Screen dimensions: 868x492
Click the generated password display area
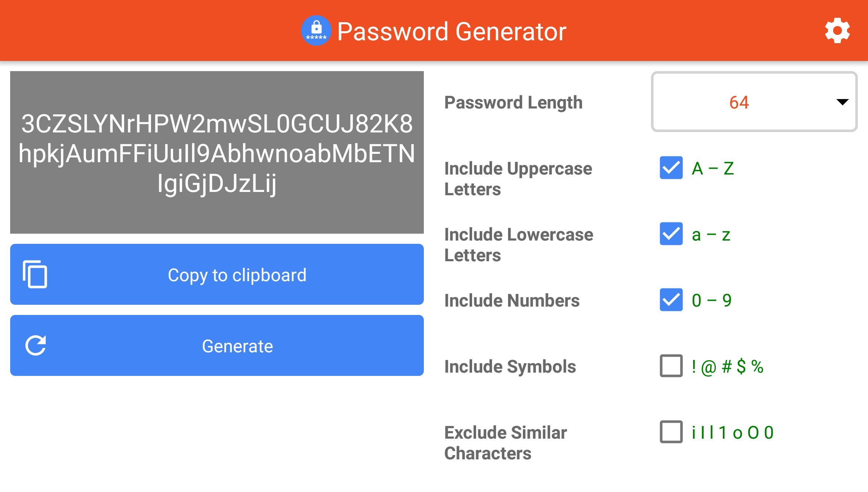(x=217, y=153)
